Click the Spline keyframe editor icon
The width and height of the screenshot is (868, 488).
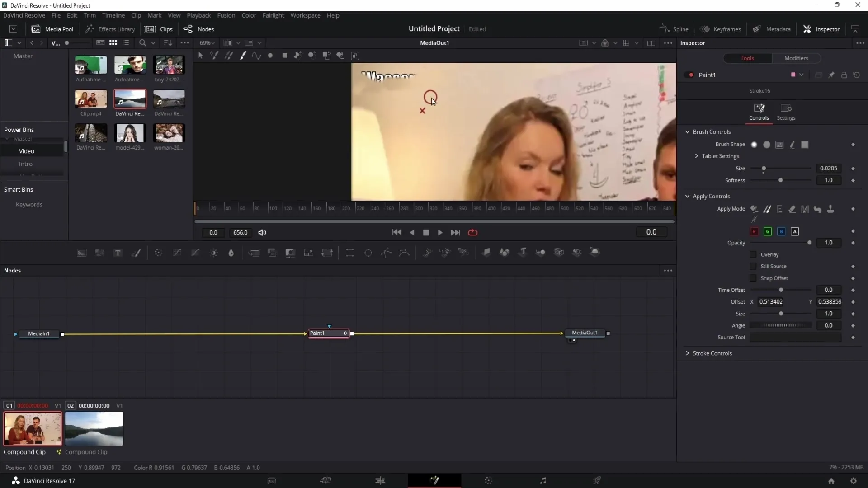(664, 28)
